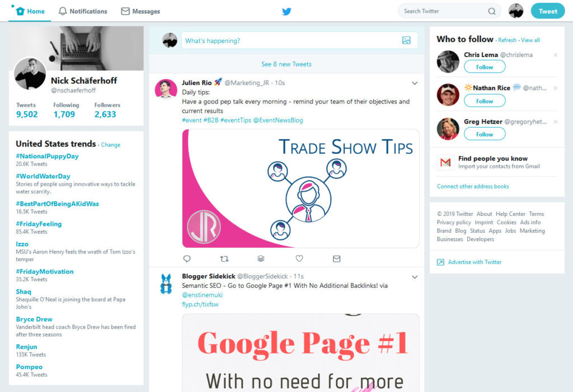Click the Twitter bird logo at the top
Screen dimensions: 573x392
286,11
